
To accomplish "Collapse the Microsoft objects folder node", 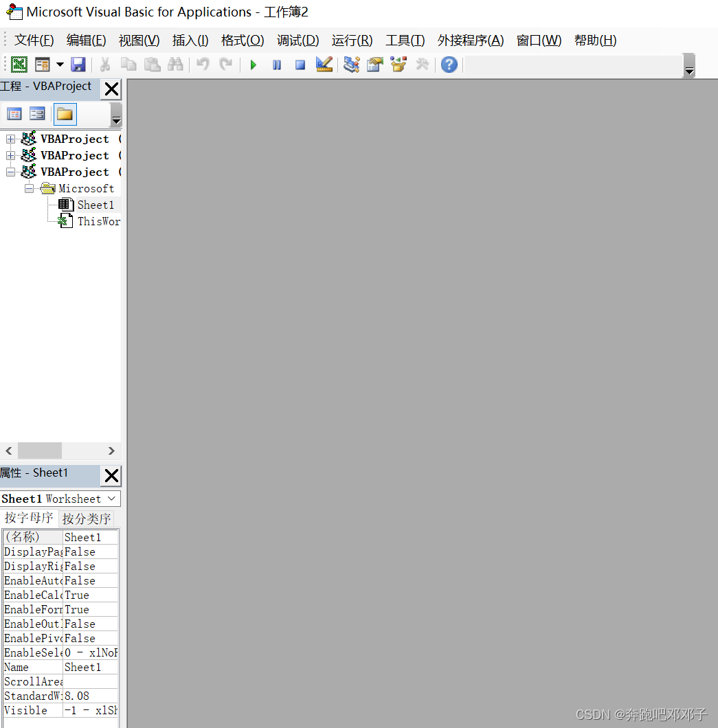I will [30, 188].
